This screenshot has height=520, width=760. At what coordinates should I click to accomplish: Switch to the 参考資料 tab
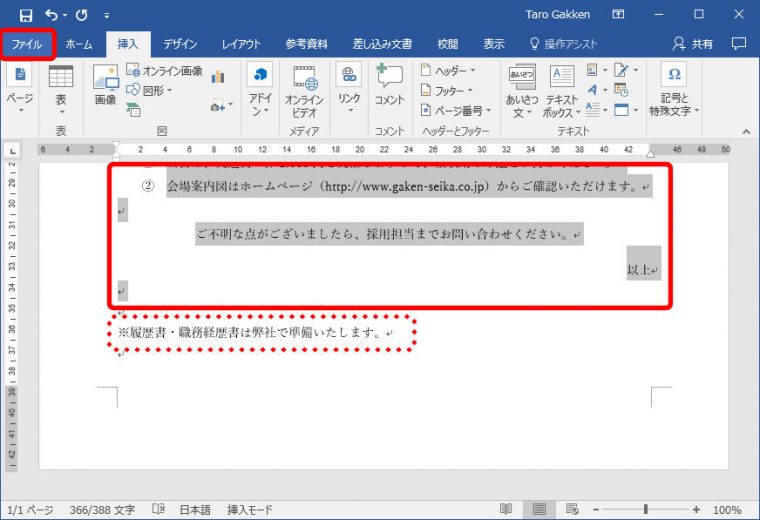point(306,45)
